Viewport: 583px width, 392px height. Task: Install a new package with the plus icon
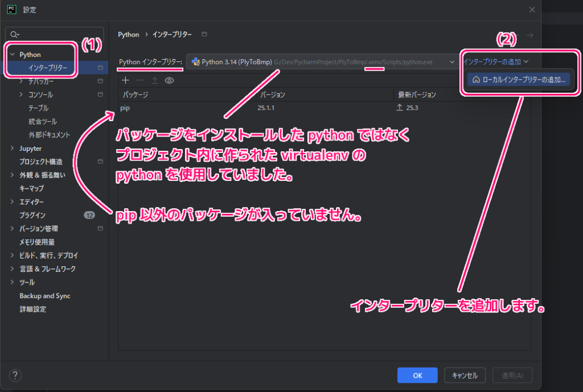pos(125,80)
